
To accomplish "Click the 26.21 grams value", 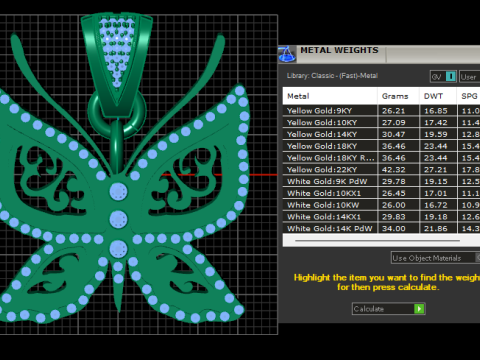I will click(394, 111).
